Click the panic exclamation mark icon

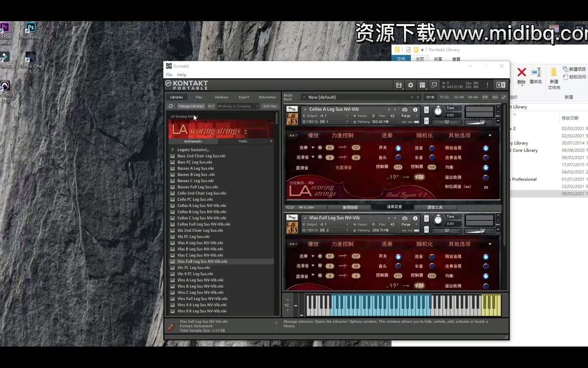click(487, 85)
